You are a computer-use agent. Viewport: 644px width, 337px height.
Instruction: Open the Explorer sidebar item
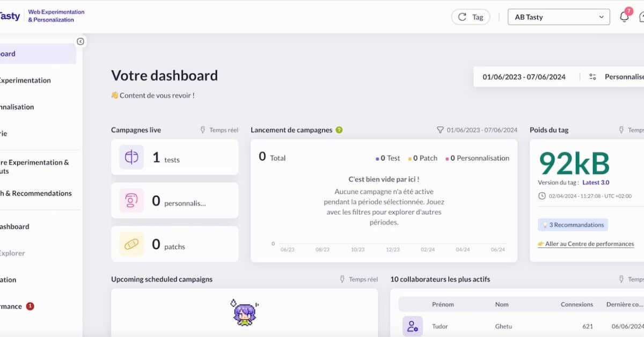click(x=13, y=253)
